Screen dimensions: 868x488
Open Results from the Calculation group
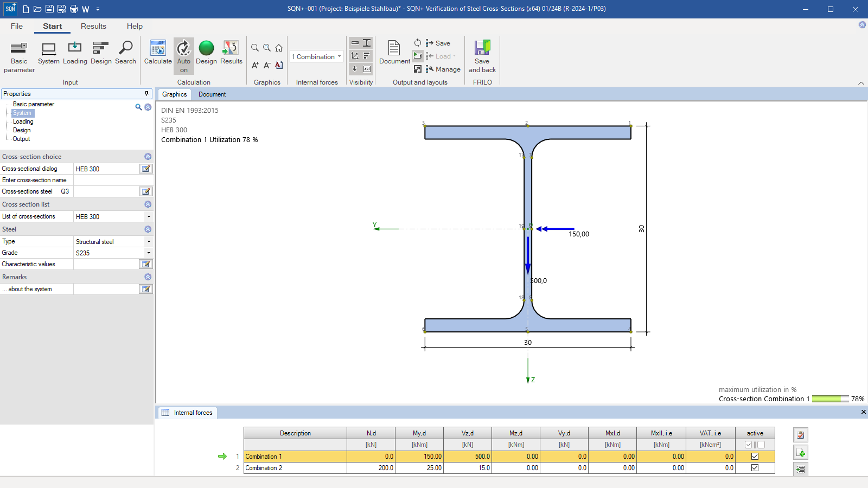pos(231,53)
